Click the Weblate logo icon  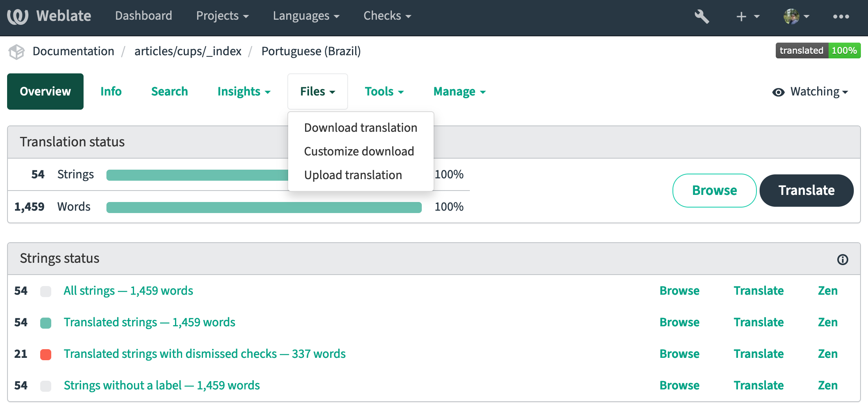[18, 16]
